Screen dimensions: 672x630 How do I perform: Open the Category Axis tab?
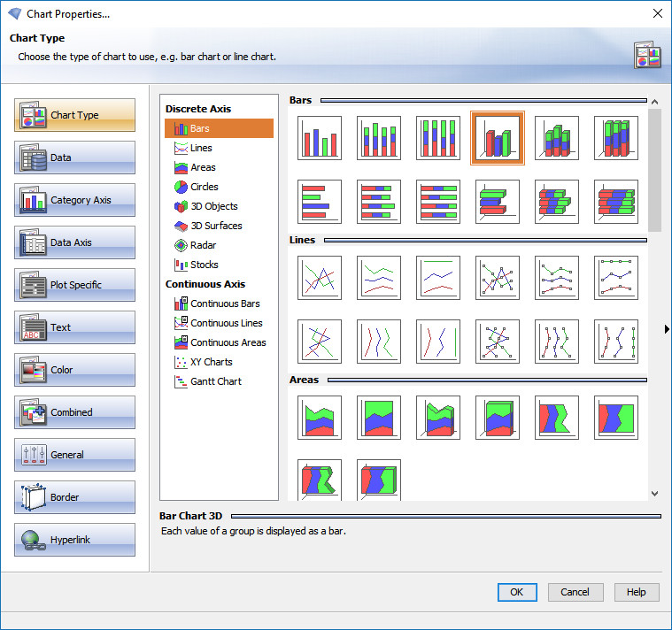point(75,200)
